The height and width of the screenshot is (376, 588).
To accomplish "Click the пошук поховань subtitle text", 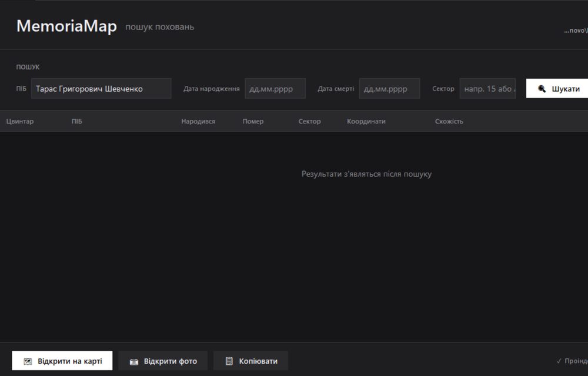I will click(160, 27).
